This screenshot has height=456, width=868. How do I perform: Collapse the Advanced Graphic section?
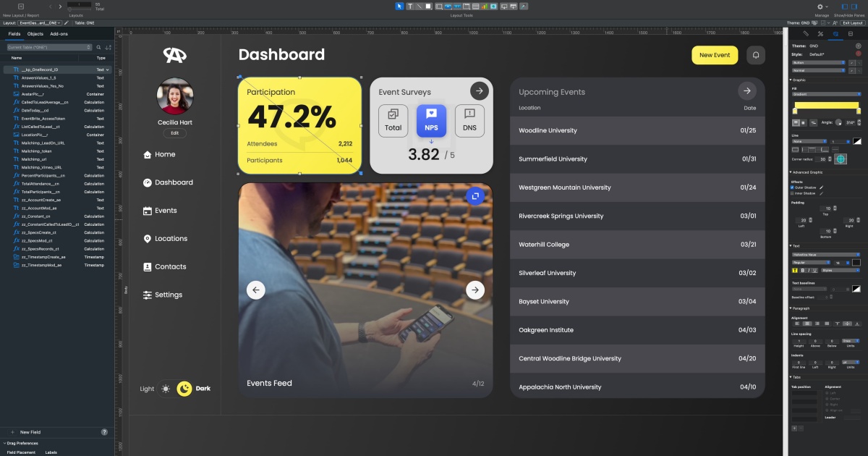792,172
